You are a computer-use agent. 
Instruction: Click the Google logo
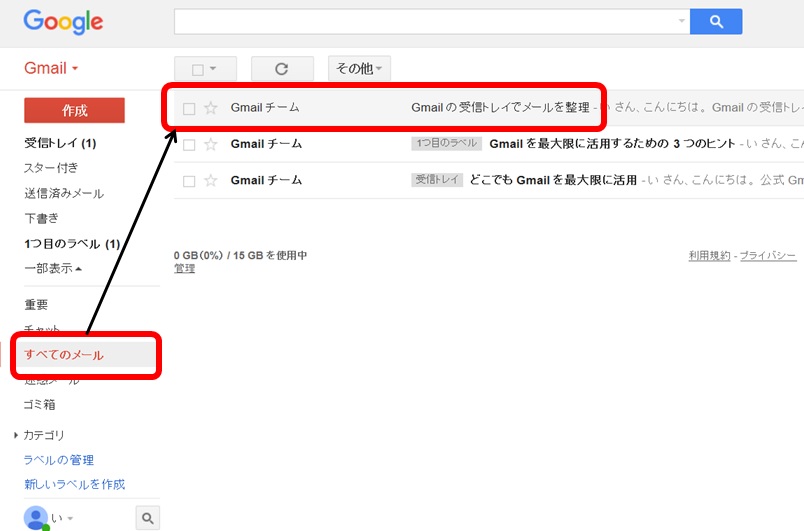point(63,22)
